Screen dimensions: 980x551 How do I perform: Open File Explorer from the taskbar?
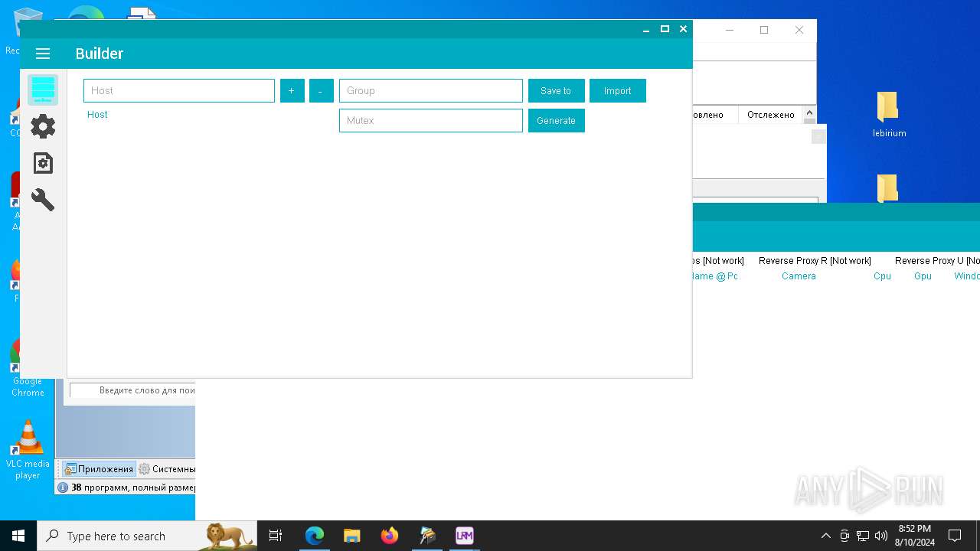pyautogui.click(x=352, y=536)
